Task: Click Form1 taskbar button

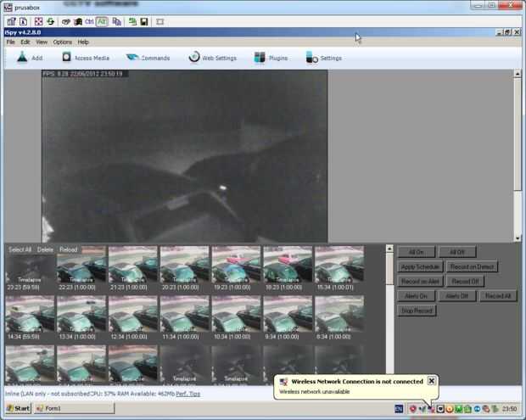Action: click(x=74, y=408)
